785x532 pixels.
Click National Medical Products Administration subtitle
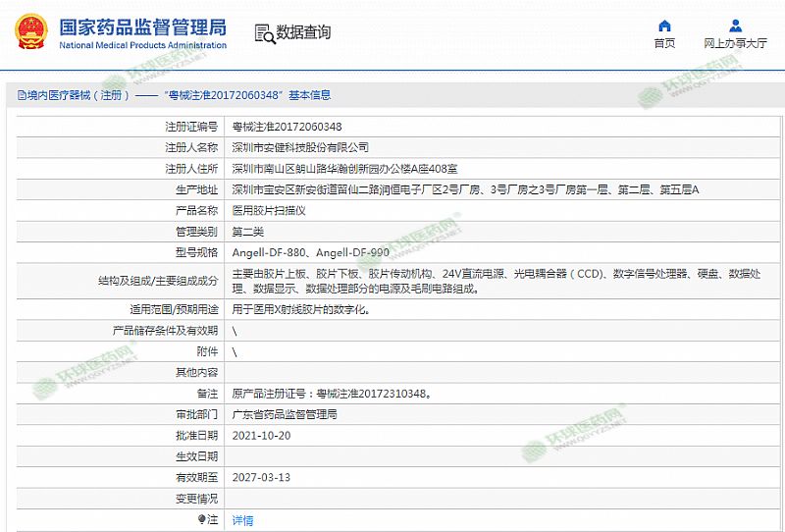[x=142, y=45]
